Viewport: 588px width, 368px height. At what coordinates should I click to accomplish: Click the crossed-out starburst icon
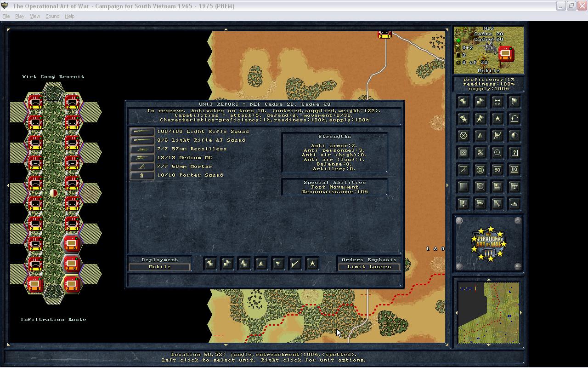coord(481,153)
